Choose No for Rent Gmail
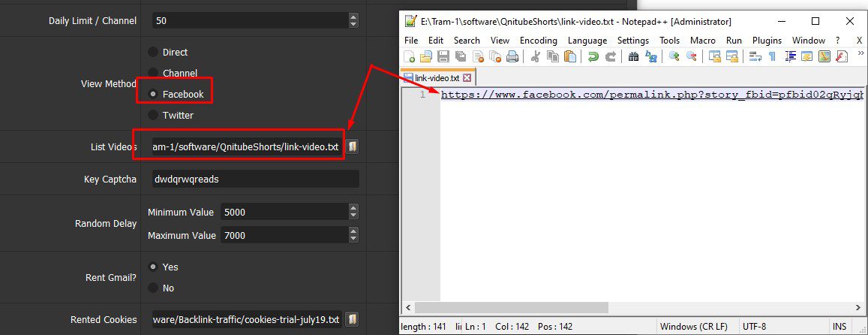 [153, 288]
